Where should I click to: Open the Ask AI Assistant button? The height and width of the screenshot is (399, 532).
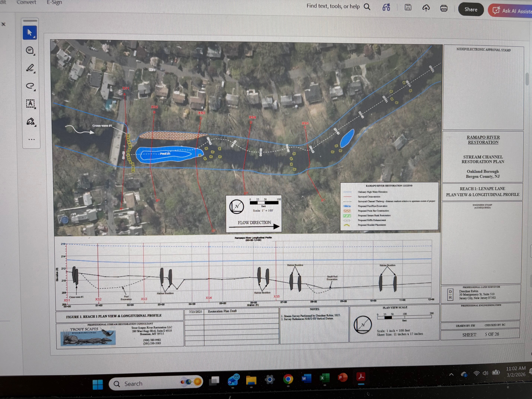511,11
